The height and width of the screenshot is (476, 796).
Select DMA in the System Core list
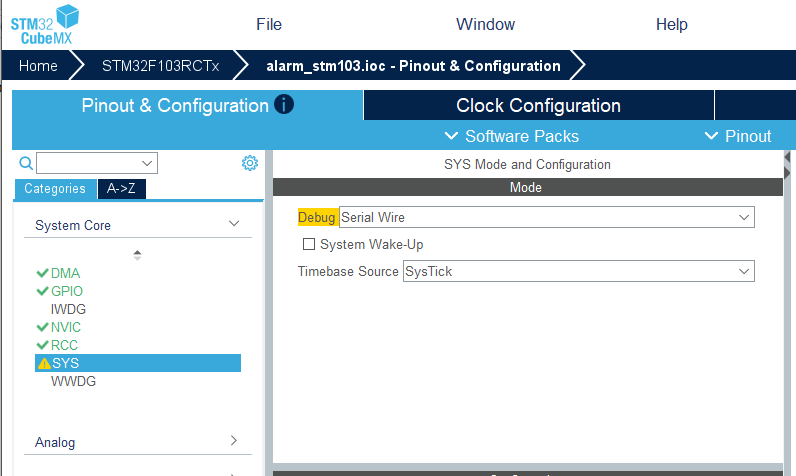click(x=65, y=273)
